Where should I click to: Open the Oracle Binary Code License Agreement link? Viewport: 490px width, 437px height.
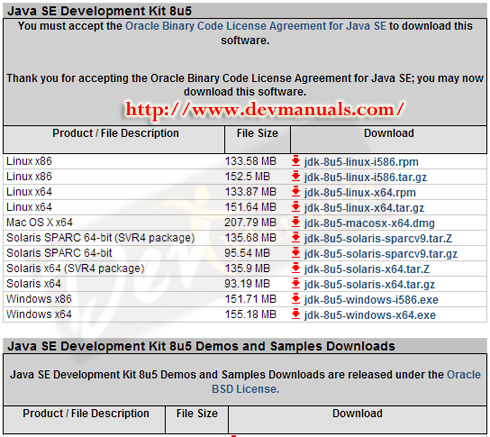point(256,26)
